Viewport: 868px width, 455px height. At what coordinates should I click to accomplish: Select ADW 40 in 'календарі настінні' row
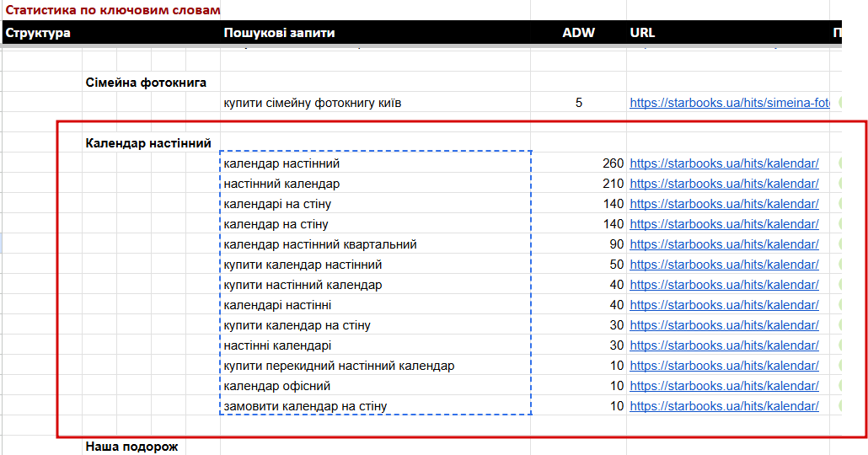pyautogui.click(x=617, y=305)
